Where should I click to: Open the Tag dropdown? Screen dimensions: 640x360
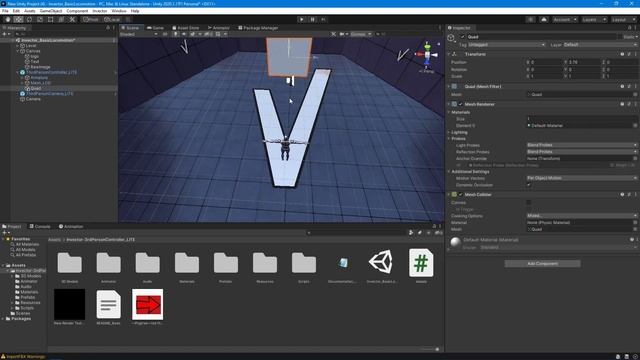[507, 44]
